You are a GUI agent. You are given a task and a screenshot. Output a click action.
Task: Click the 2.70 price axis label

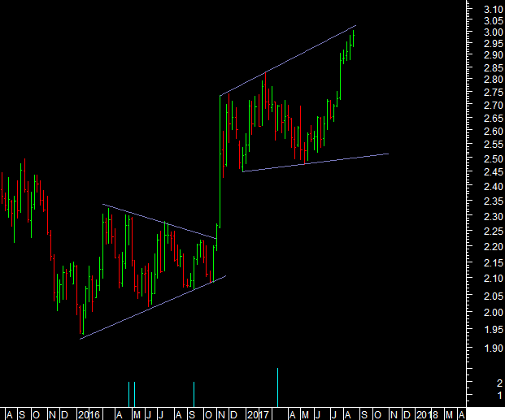point(494,106)
